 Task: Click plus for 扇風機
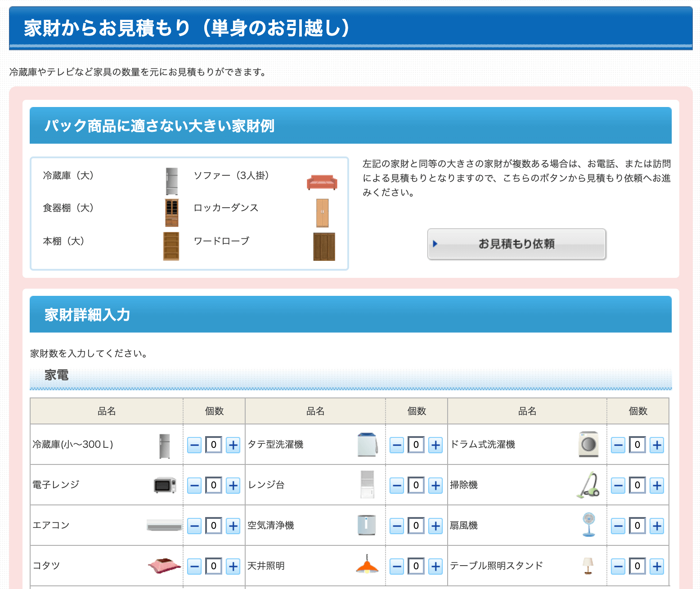point(657,526)
